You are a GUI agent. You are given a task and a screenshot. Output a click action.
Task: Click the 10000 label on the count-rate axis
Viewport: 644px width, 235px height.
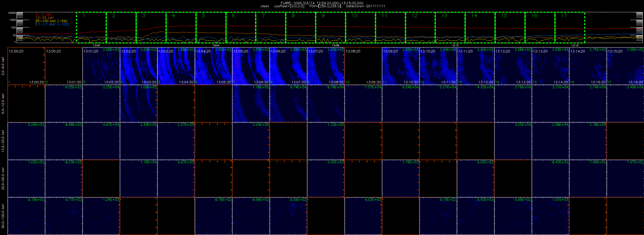tap(12, 13)
